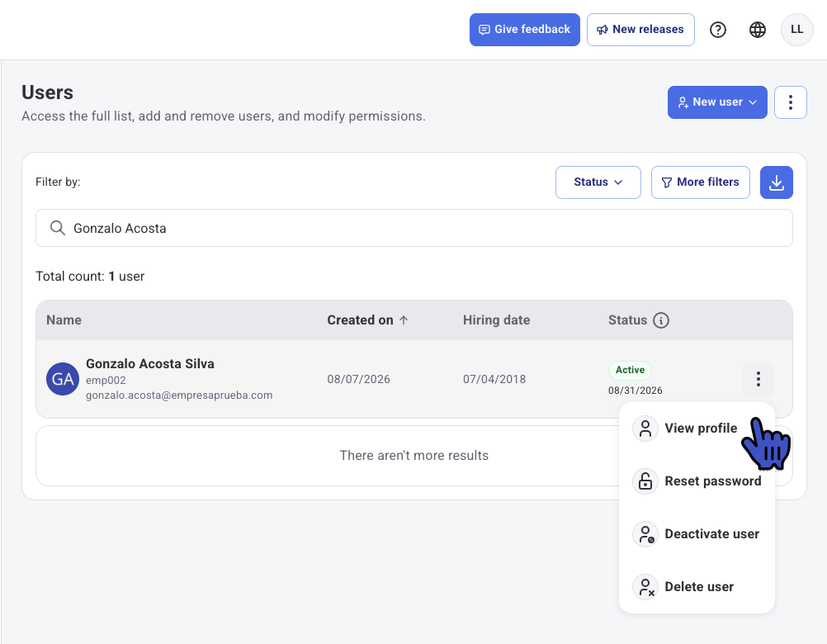Click the gonzalo.acosta@empresaprueba.com email

179,395
